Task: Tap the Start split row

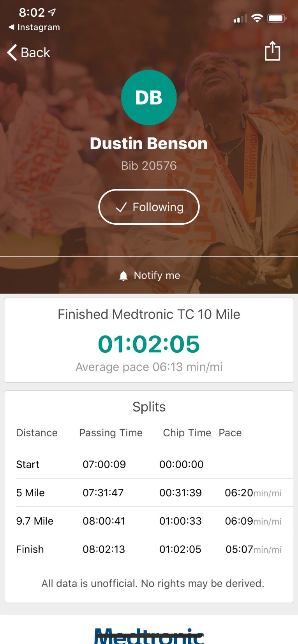Action: click(x=149, y=464)
